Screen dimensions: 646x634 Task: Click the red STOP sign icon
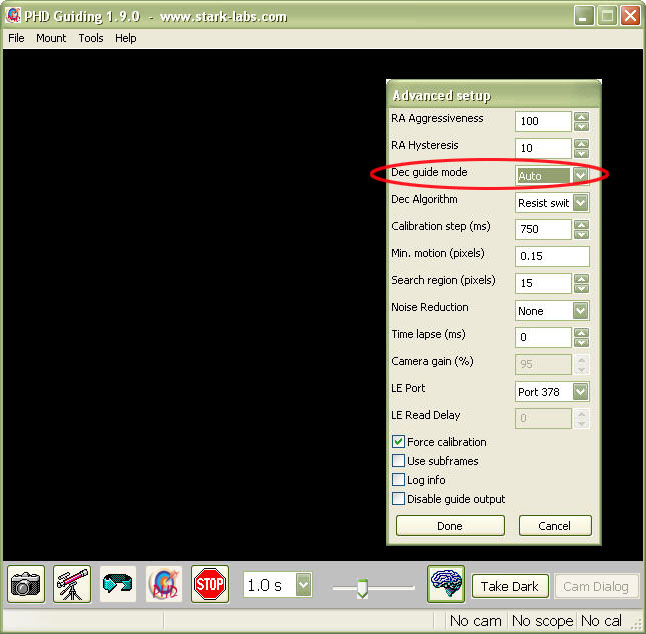(x=210, y=584)
